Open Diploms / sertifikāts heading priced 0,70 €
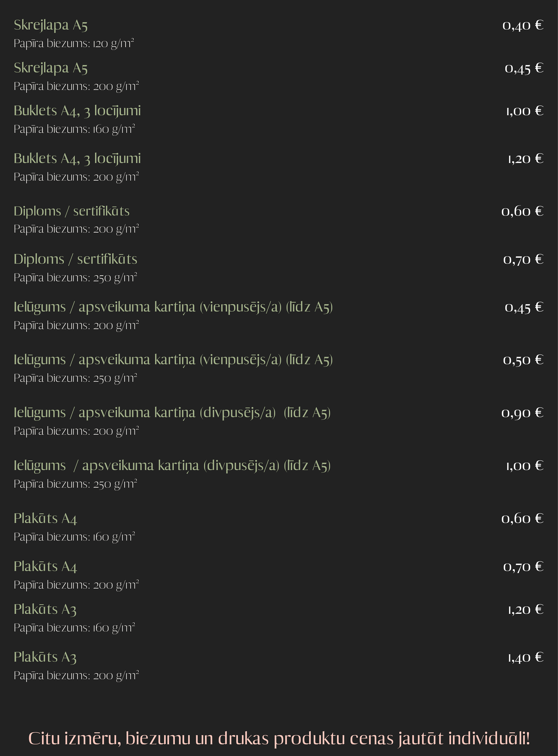The width and height of the screenshot is (558, 756). [x=75, y=259]
